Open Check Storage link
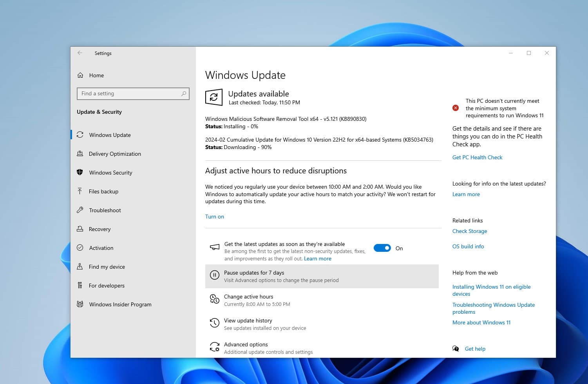This screenshot has height=384, width=588. (470, 231)
